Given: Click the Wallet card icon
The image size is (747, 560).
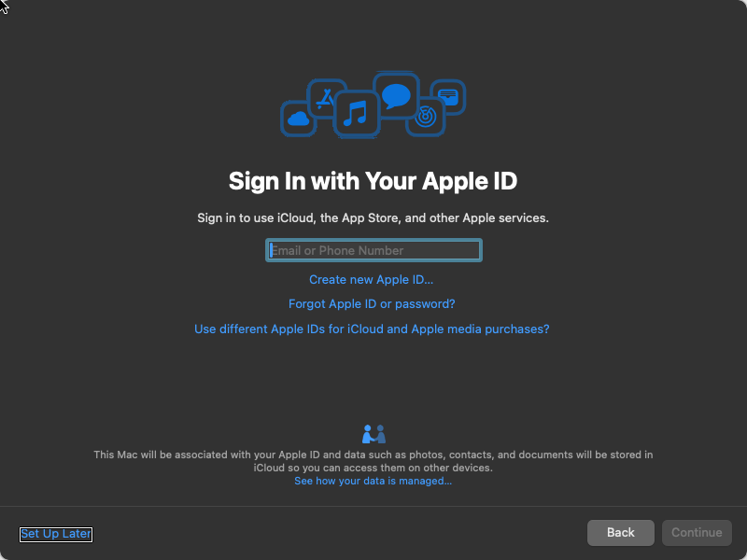Looking at the screenshot, I should coord(448,96).
